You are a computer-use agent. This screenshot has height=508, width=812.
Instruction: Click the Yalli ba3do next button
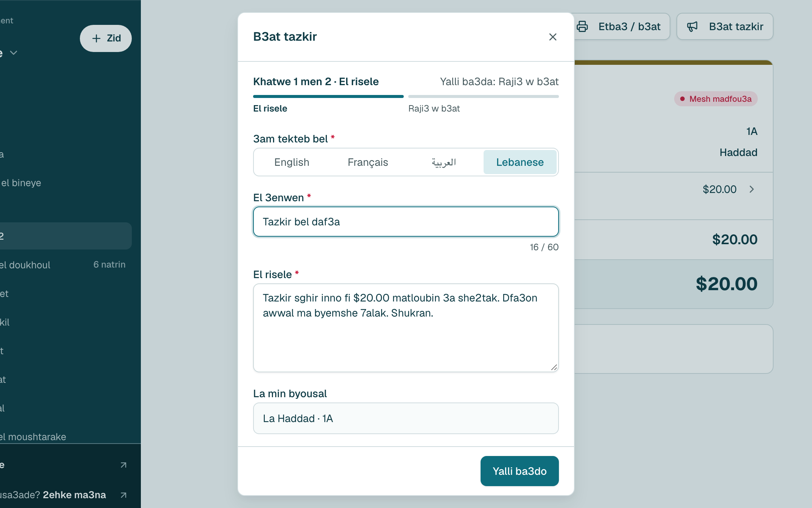(520, 471)
